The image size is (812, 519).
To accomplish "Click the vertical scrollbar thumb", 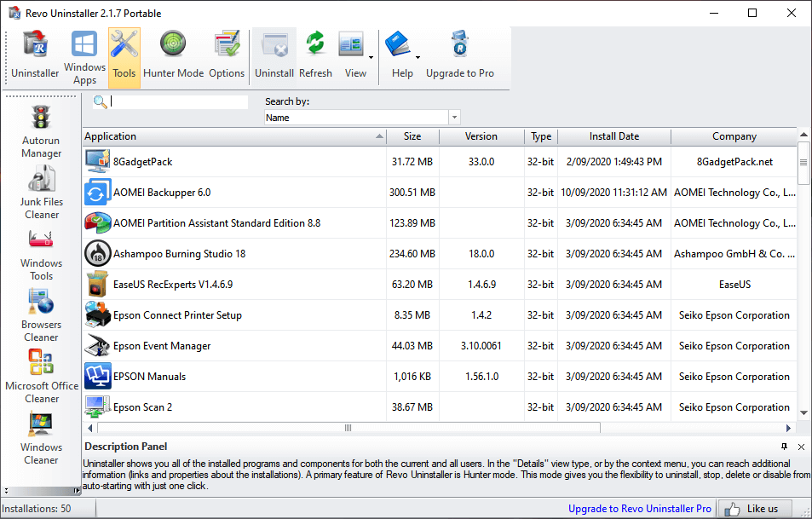I will pyautogui.click(x=803, y=163).
